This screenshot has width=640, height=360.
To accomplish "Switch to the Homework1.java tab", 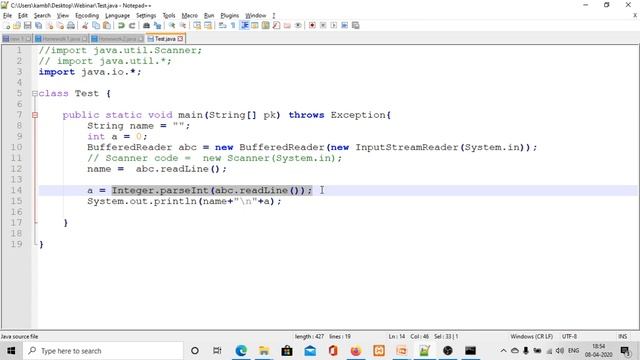I will pyautogui.click(x=61, y=39).
